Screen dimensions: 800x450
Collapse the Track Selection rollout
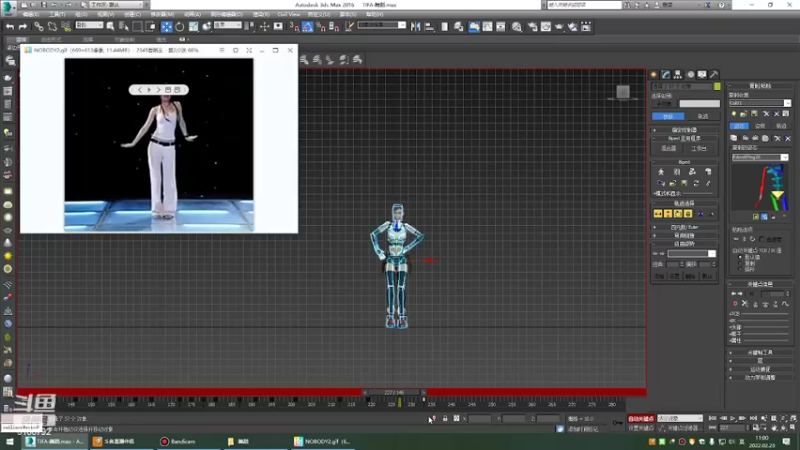[x=685, y=204]
